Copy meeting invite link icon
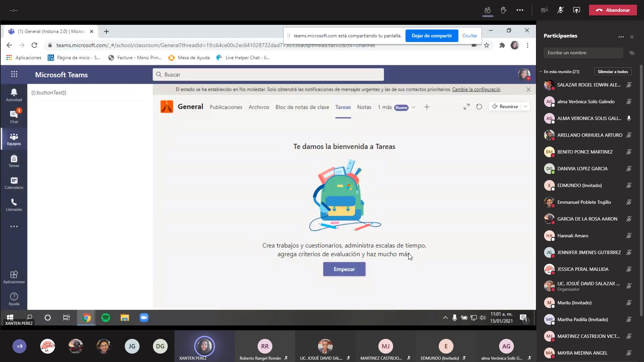 click(632, 53)
